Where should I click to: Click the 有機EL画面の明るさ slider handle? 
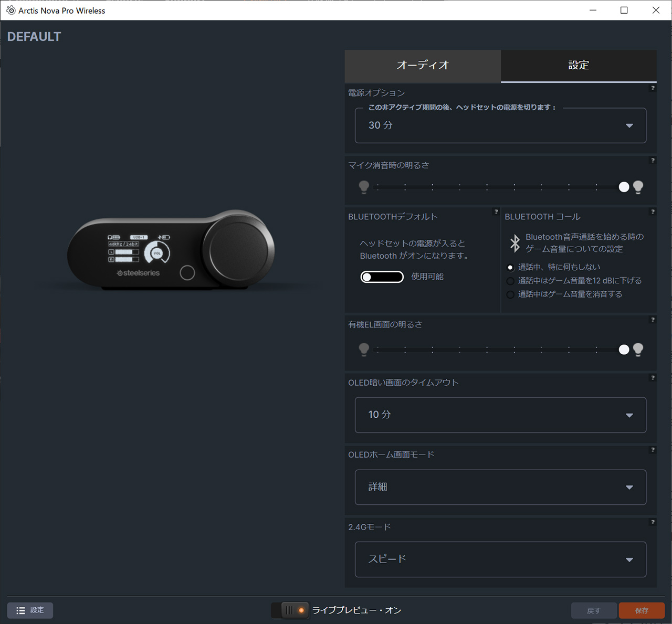pyautogui.click(x=624, y=350)
